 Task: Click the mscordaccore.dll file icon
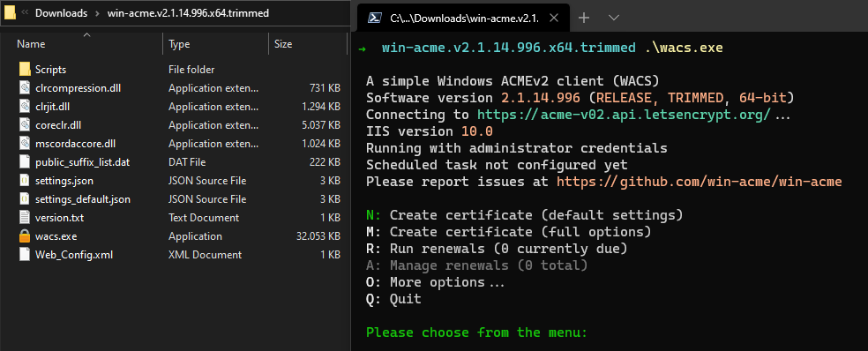[x=25, y=144]
